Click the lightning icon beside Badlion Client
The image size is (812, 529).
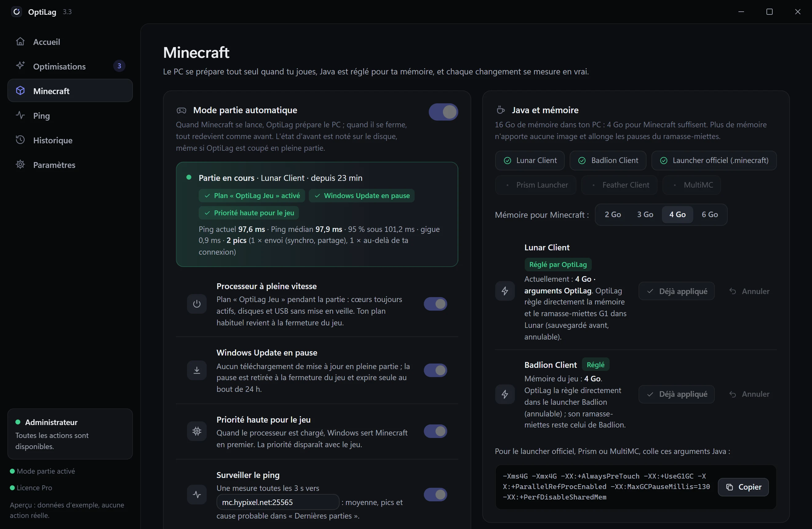pos(505,394)
